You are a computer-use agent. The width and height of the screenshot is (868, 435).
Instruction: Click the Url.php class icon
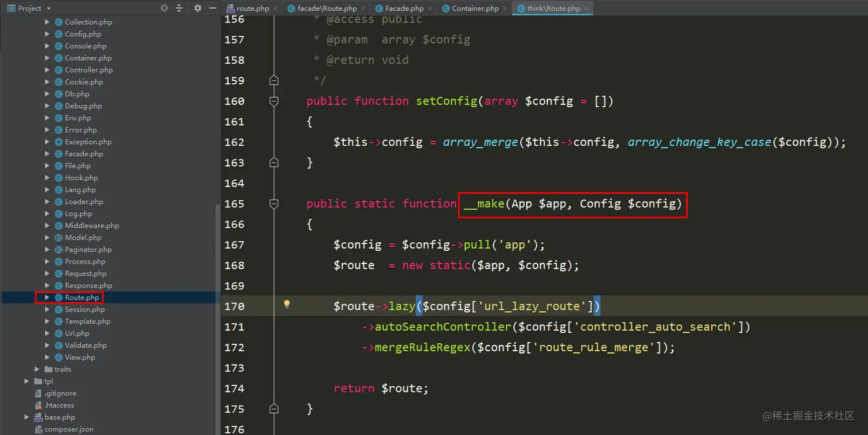click(59, 333)
